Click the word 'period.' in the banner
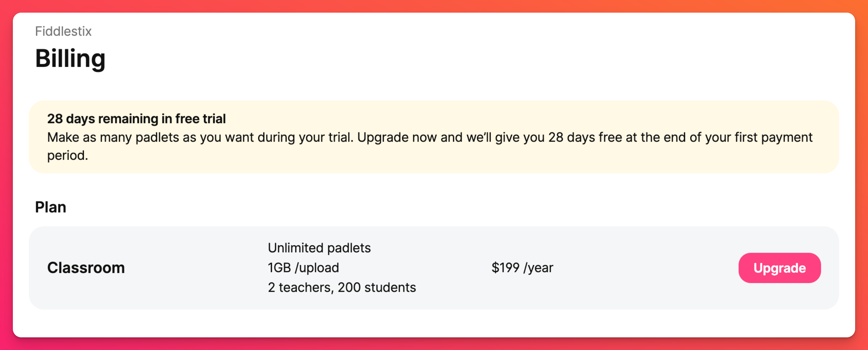The height and width of the screenshot is (350, 868). [67, 156]
